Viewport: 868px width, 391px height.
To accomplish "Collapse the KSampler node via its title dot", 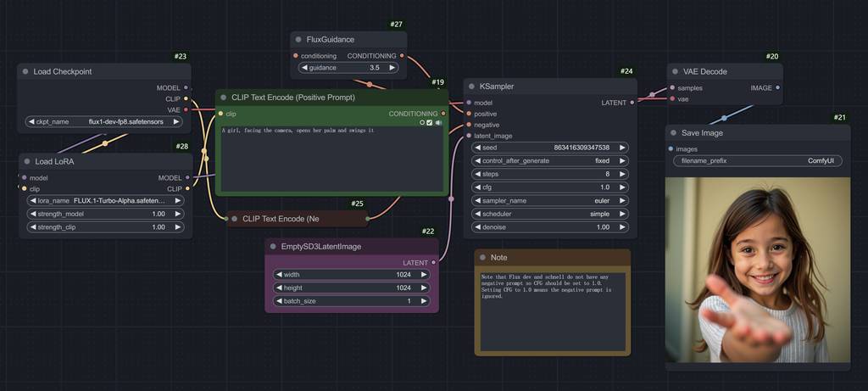I will [470, 87].
